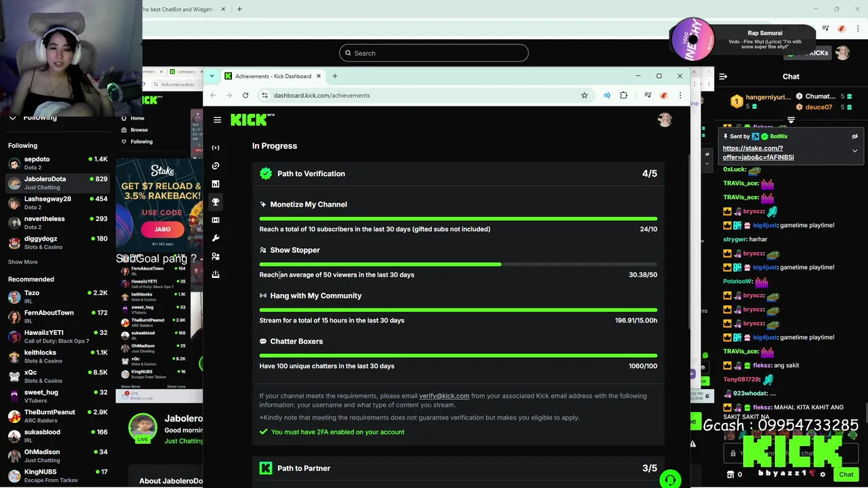Viewport: 868px width, 488px height.
Task: Open the verify@kick.com email link
Action: 444,396
